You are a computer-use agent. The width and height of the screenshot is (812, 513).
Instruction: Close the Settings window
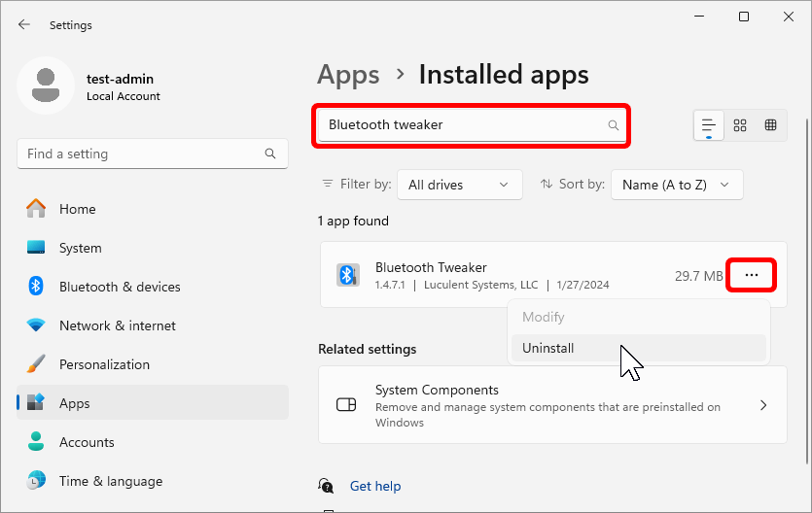(789, 17)
